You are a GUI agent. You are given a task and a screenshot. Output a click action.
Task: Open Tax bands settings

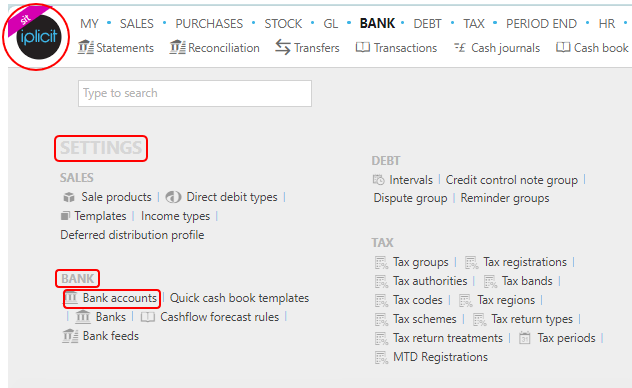(527, 281)
